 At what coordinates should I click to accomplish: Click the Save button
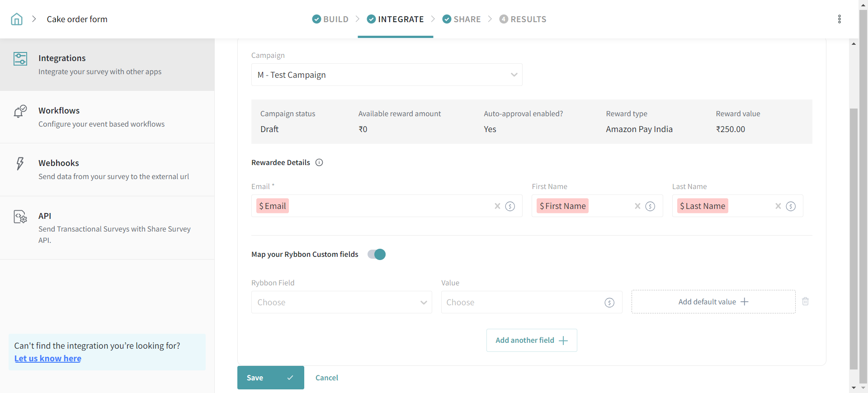[x=270, y=378]
